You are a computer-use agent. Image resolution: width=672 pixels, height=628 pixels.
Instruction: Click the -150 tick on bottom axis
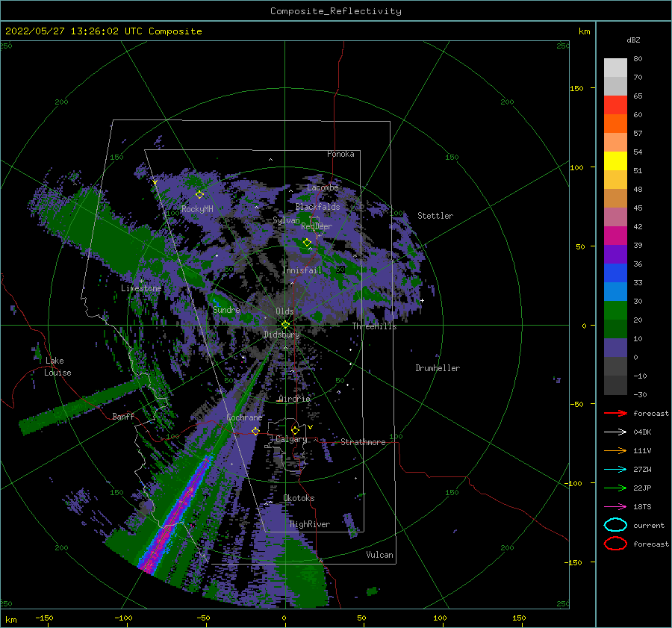[x=44, y=618]
